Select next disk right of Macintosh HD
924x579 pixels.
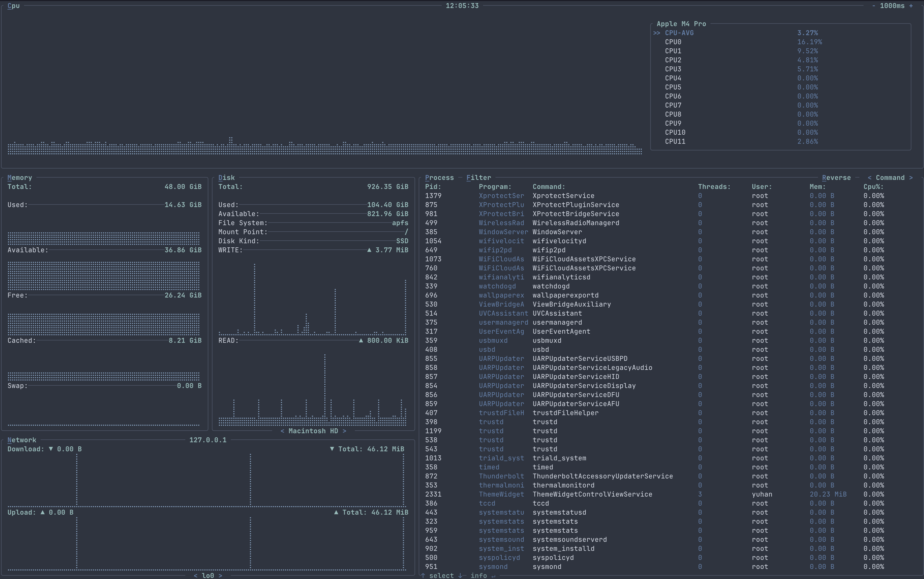tap(344, 431)
